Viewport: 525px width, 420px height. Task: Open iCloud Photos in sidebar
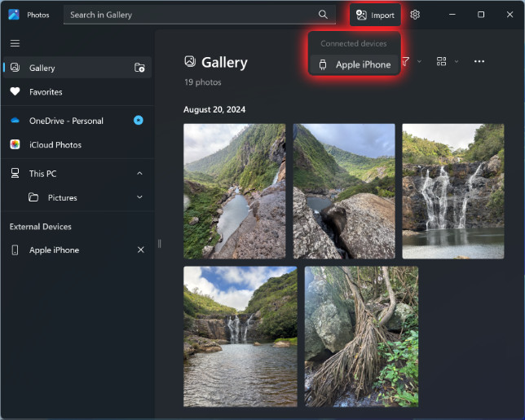tap(77, 144)
